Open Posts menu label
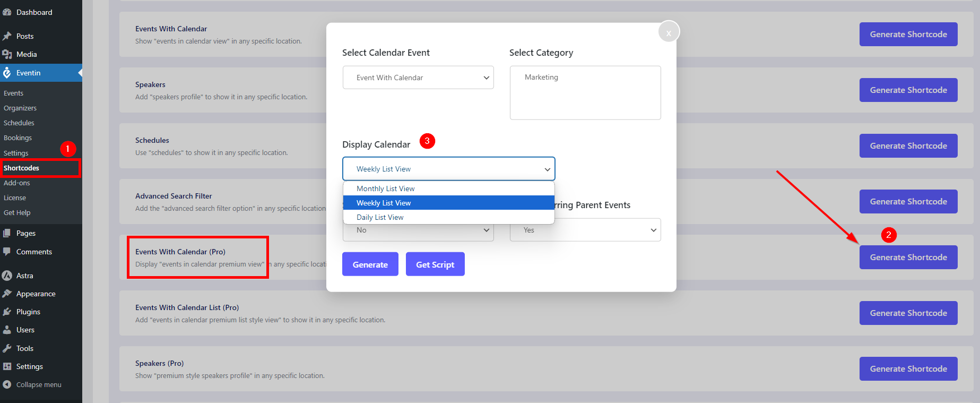Screen dimensions: 980x403 click(x=25, y=36)
